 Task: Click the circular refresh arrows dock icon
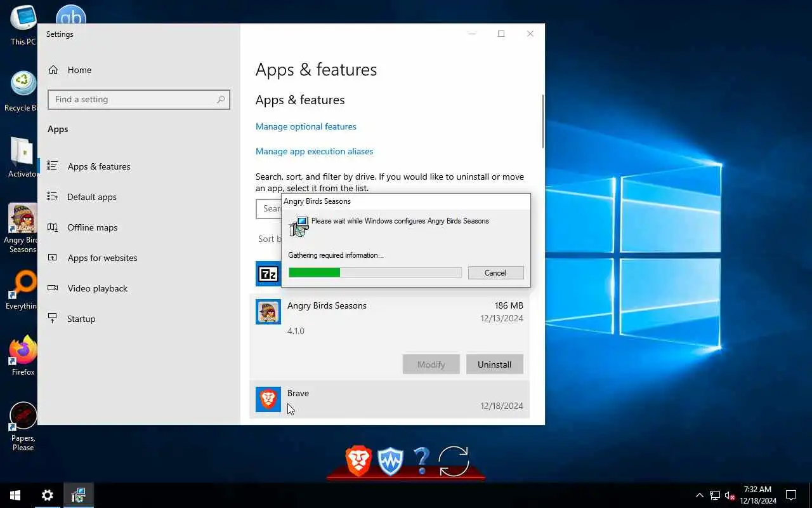pyautogui.click(x=454, y=462)
